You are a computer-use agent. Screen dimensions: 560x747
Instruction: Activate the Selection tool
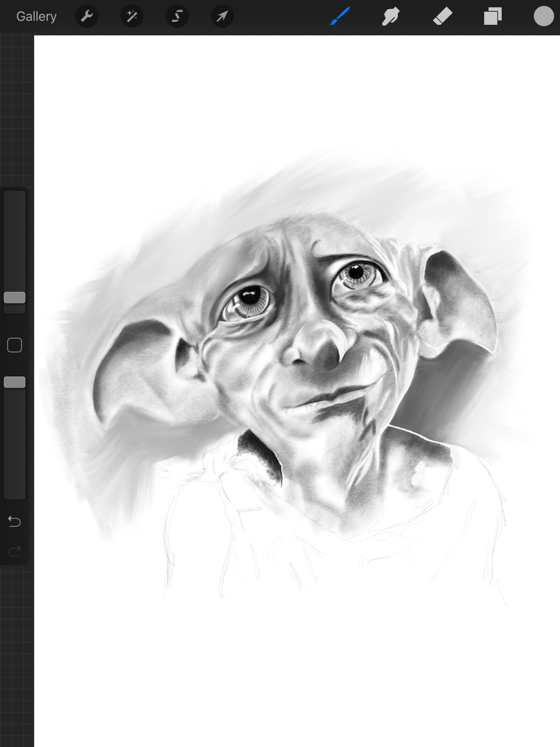[x=177, y=16]
